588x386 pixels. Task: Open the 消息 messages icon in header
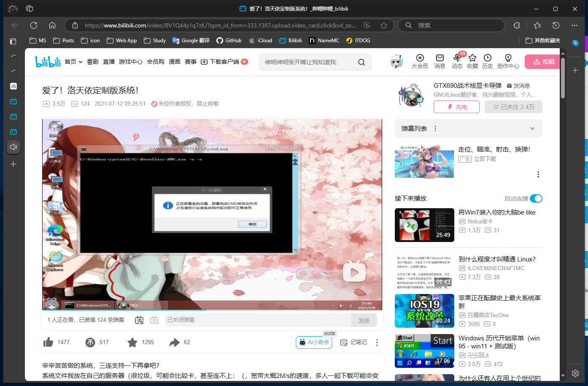(x=440, y=58)
